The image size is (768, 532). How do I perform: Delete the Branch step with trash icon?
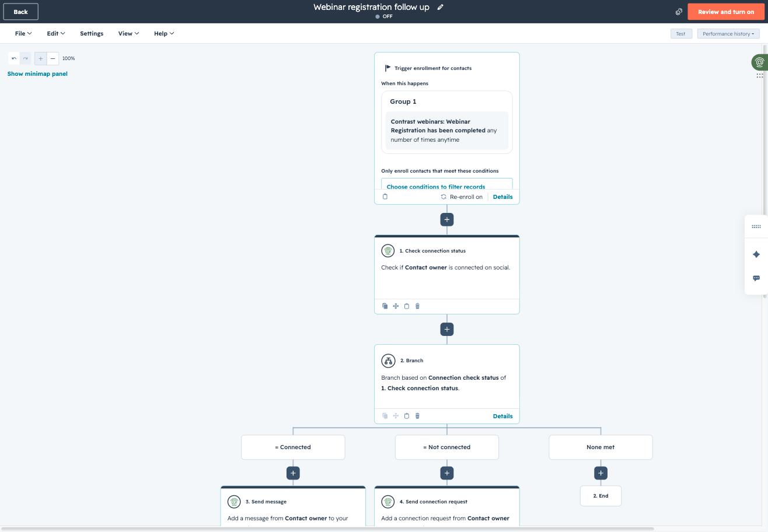click(417, 416)
